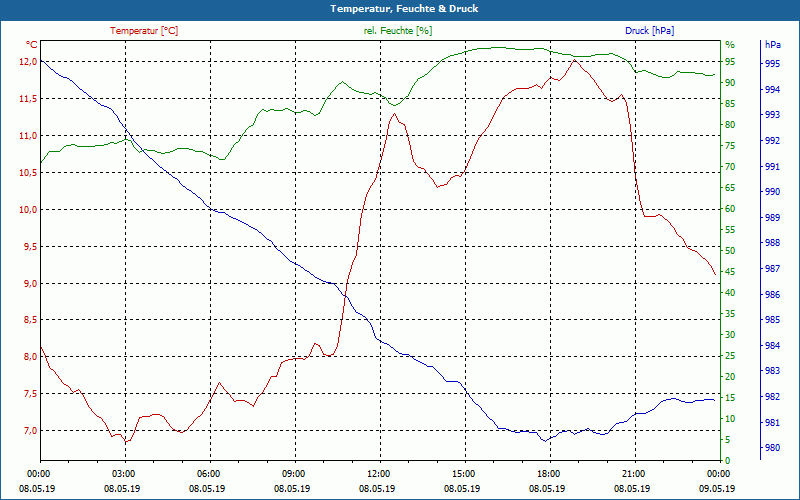
Task: Click the 40 humidity axis value
Action: coord(730,293)
